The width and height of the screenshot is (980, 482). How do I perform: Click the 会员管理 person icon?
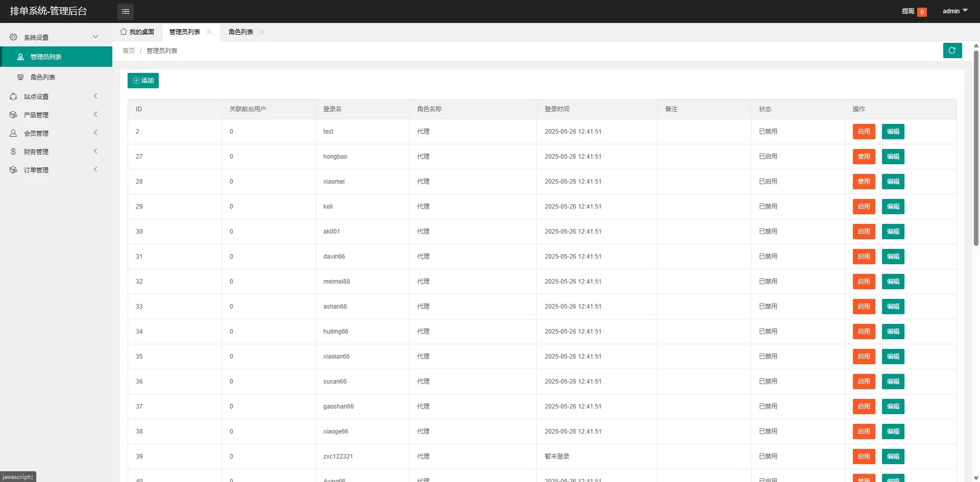coord(13,133)
